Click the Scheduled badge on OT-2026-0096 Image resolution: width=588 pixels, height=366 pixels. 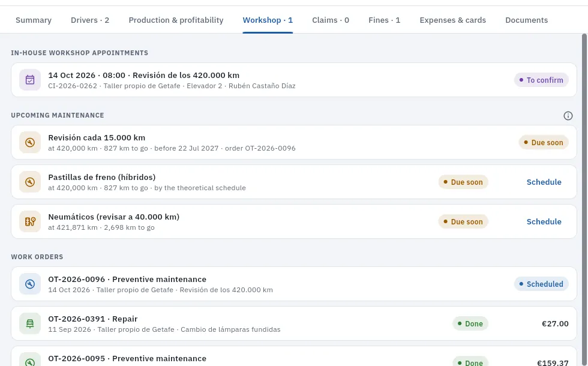(x=541, y=284)
